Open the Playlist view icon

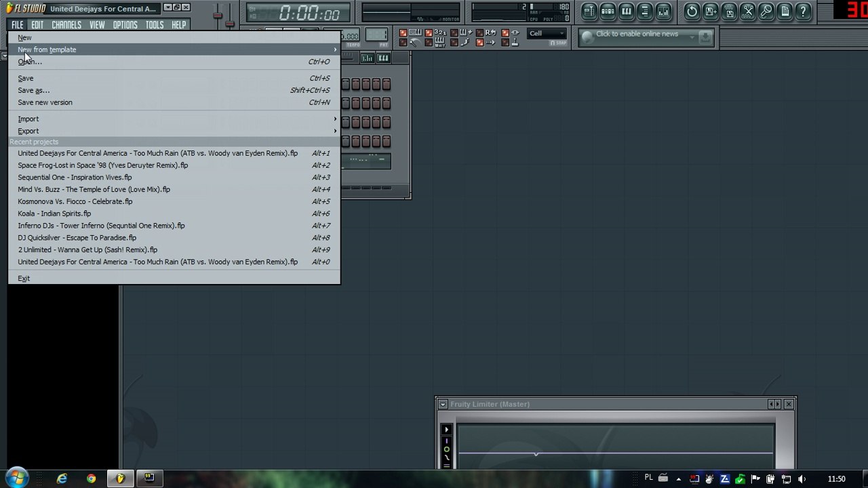point(589,12)
